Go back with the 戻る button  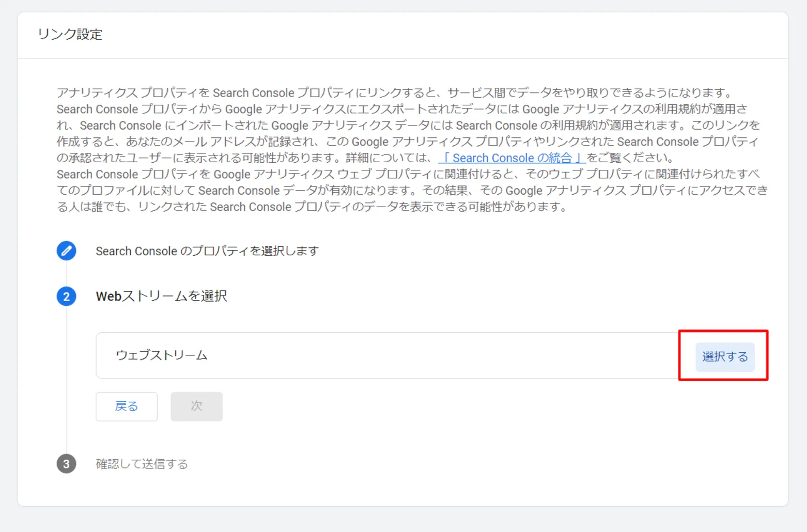pyautogui.click(x=127, y=406)
